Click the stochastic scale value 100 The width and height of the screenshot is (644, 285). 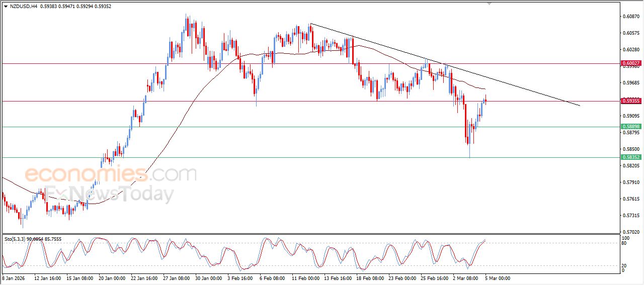coord(626,238)
